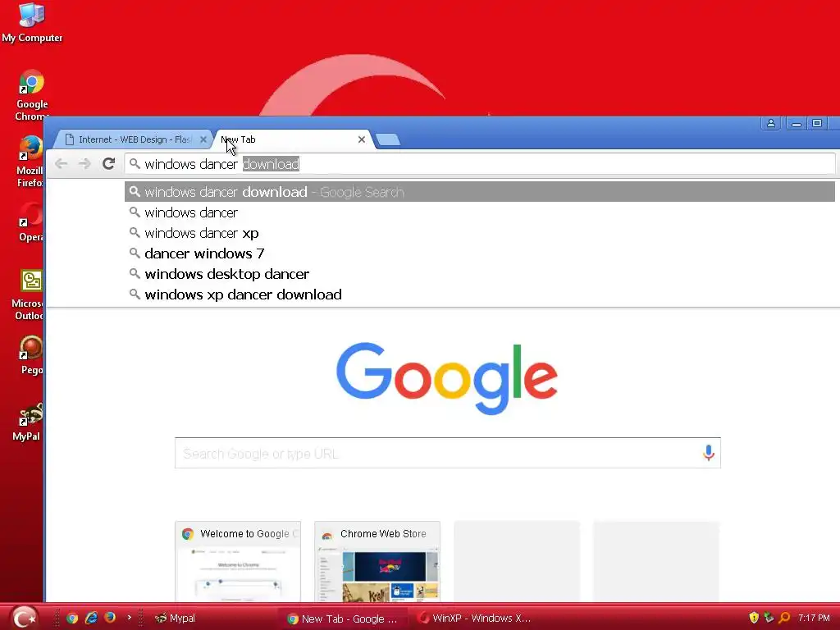840x630 pixels.
Task: Open MyPal desktop shortcut
Action: [28, 422]
